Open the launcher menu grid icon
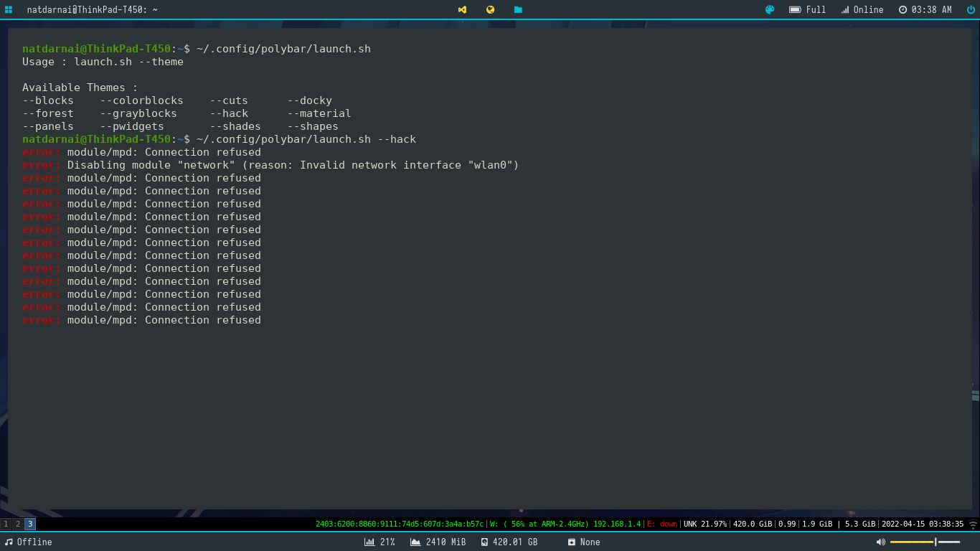This screenshot has height=551, width=980. click(9, 9)
